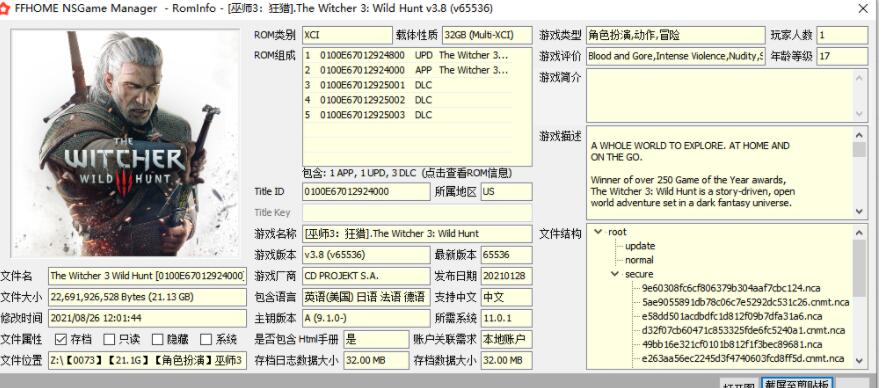Viewport: 881px width, 388px height.
Task: Enable the 系统 system checkbox
Action: [206, 339]
